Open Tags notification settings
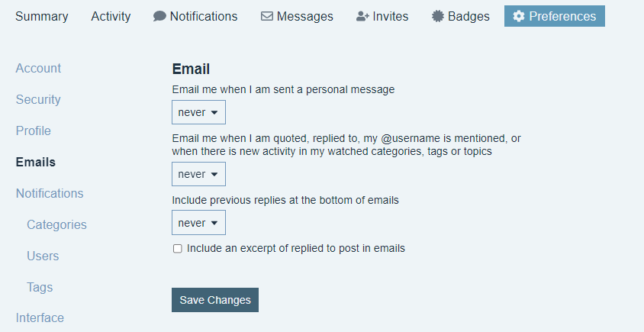Screen dimensions: 644x332 (40, 287)
